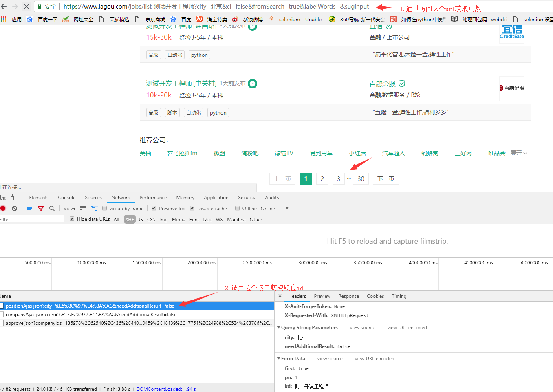Open the 京东商城 bookmark
Viewport: 553px width, 392px height.
pos(150,19)
